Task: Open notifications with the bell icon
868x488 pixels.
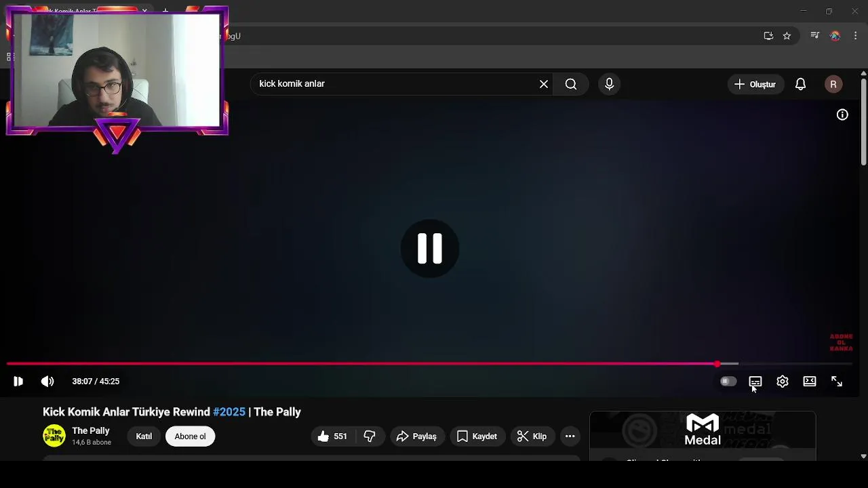Action: (801, 84)
